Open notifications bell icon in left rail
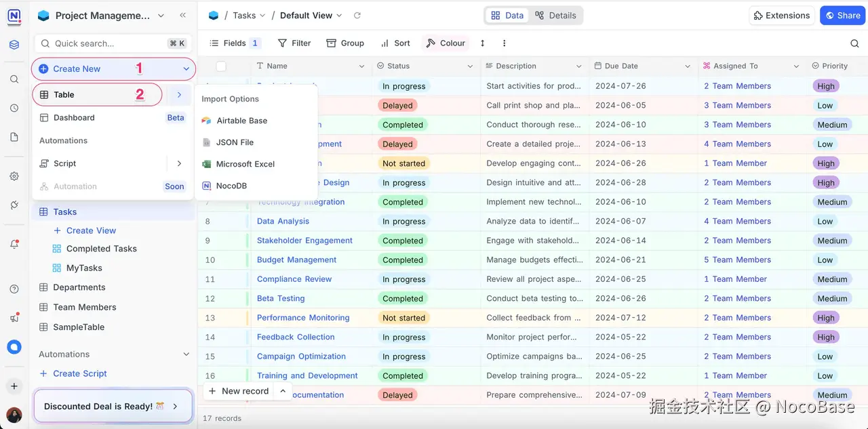The image size is (868, 429). coord(14,245)
